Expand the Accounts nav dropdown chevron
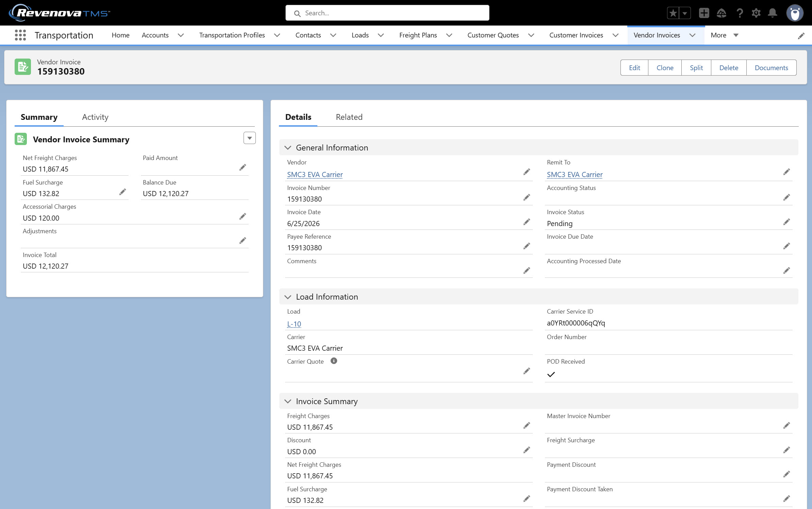 point(181,35)
